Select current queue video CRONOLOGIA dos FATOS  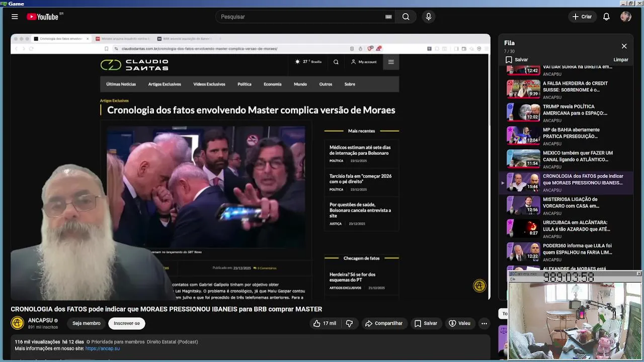point(566,182)
